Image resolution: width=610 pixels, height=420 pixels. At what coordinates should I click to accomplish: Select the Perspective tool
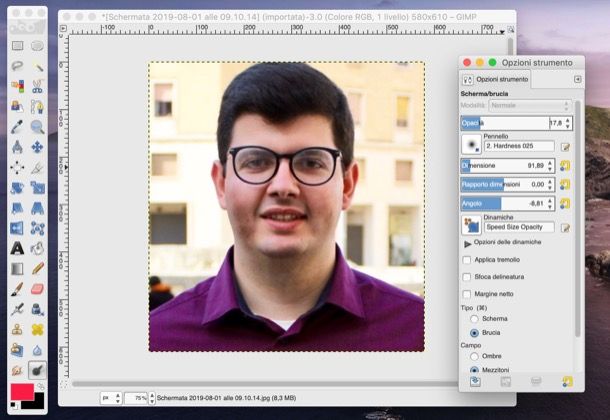click(37, 208)
